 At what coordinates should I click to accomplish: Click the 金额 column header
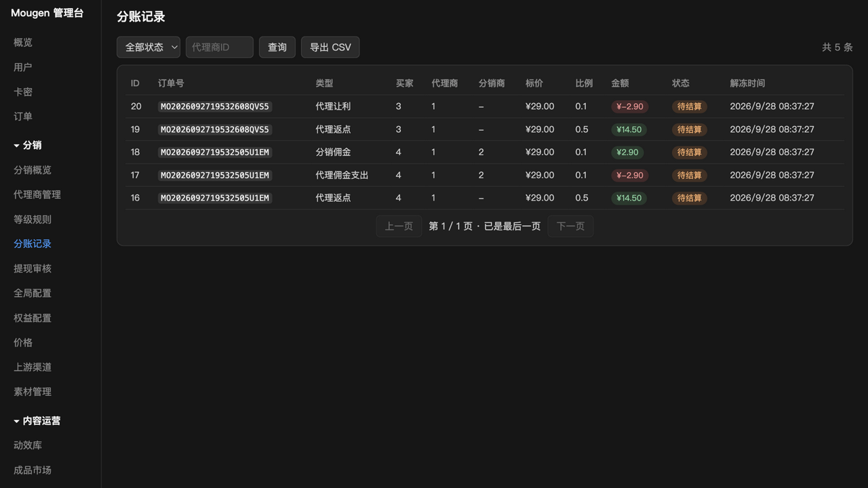coord(620,83)
